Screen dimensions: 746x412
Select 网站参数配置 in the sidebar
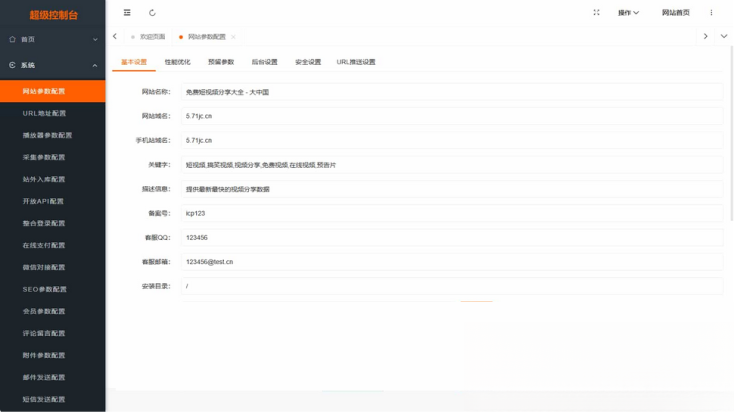coord(53,91)
